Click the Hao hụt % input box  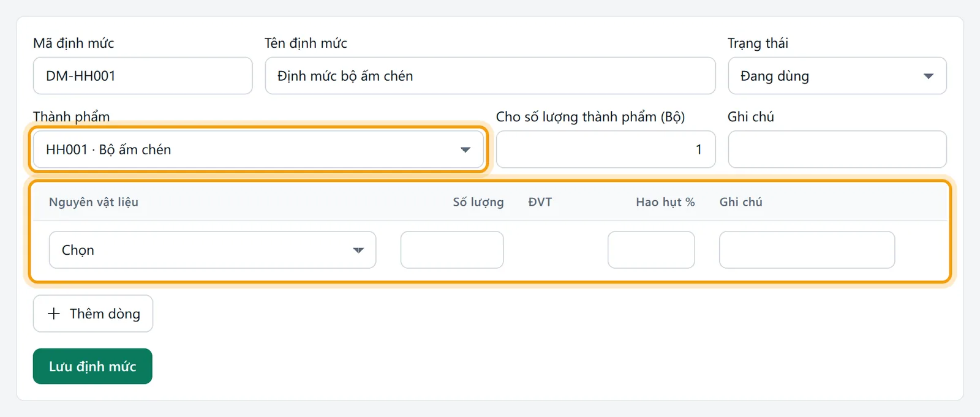(x=651, y=250)
